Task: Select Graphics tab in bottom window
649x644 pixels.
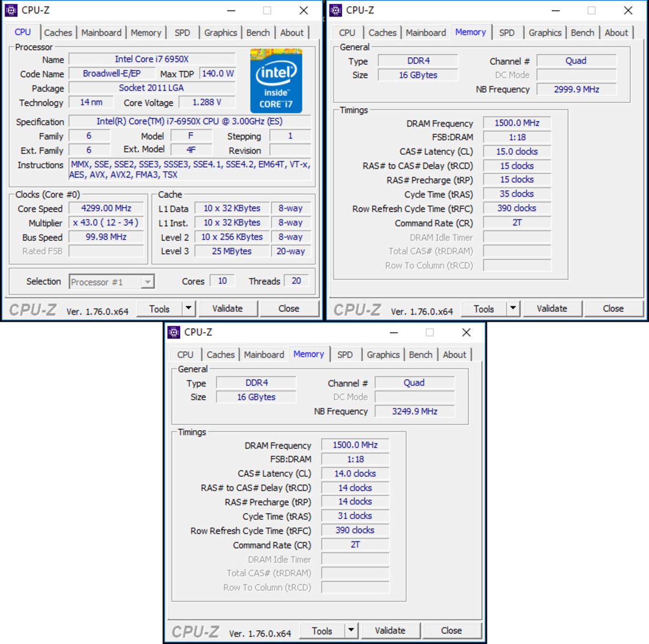Action: tap(383, 354)
